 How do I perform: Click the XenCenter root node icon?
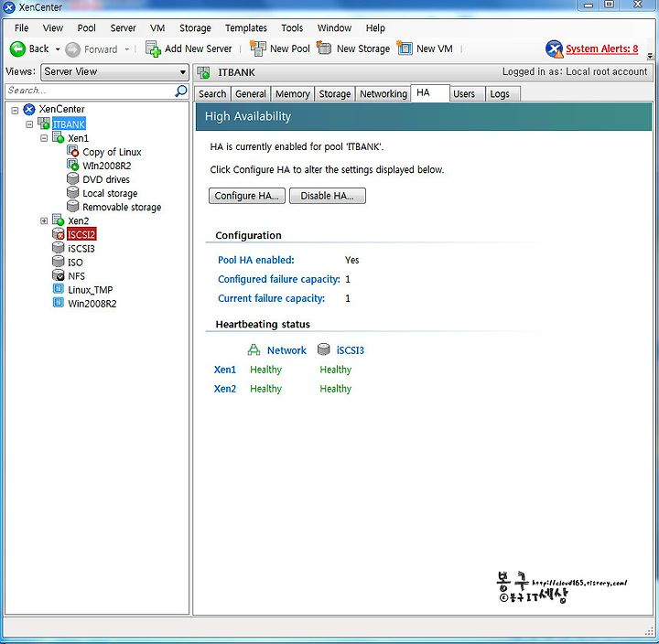pos(29,110)
